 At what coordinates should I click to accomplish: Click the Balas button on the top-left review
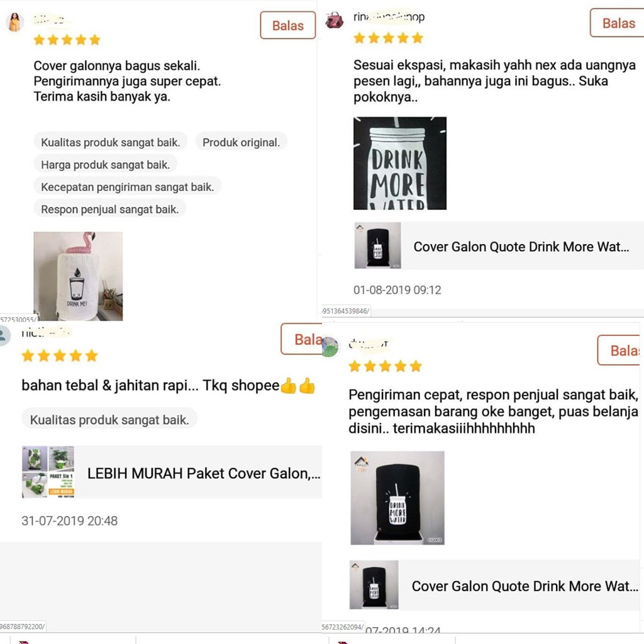pyautogui.click(x=287, y=25)
